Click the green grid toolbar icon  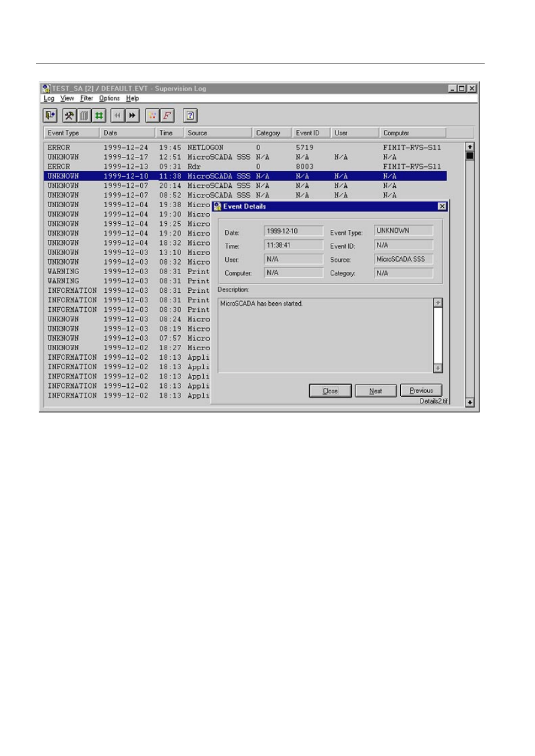(98, 116)
